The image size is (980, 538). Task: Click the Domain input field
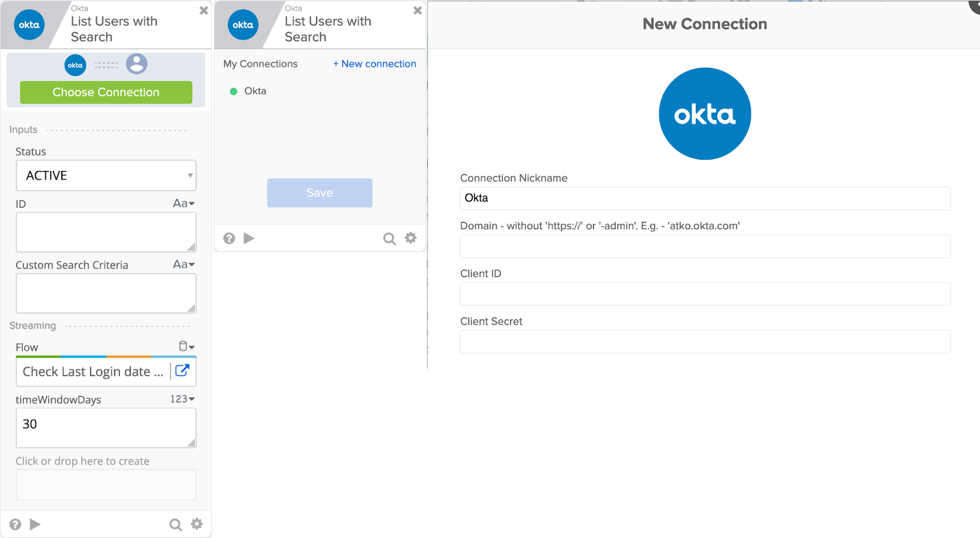[704, 246]
